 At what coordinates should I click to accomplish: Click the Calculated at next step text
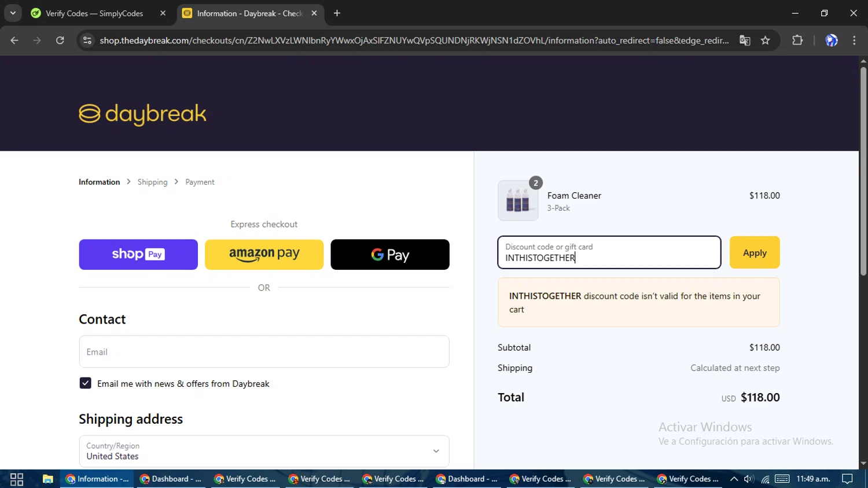pos(735,368)
